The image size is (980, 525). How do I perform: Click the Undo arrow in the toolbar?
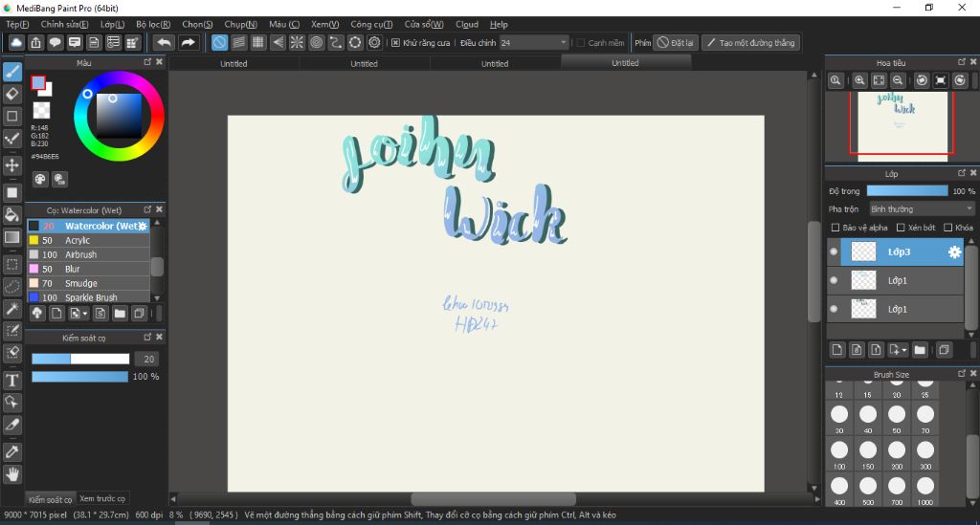[164, 42]
